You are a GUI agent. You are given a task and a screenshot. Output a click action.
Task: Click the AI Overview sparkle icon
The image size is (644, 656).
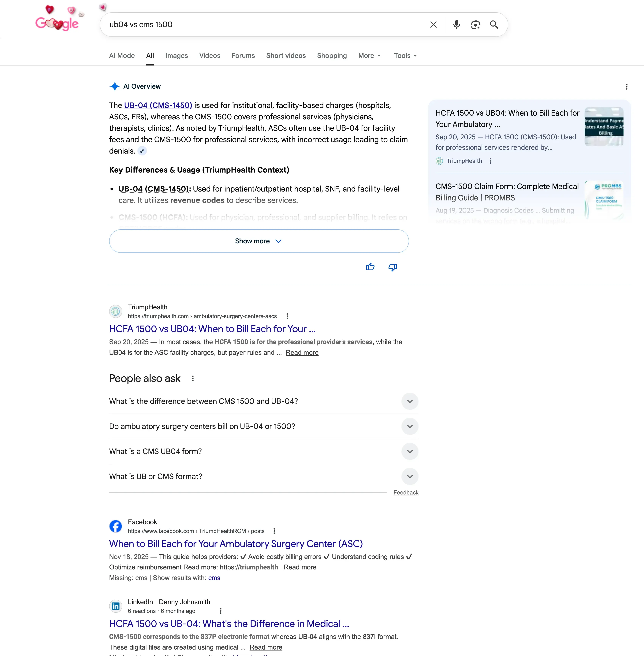click(115, 87)
